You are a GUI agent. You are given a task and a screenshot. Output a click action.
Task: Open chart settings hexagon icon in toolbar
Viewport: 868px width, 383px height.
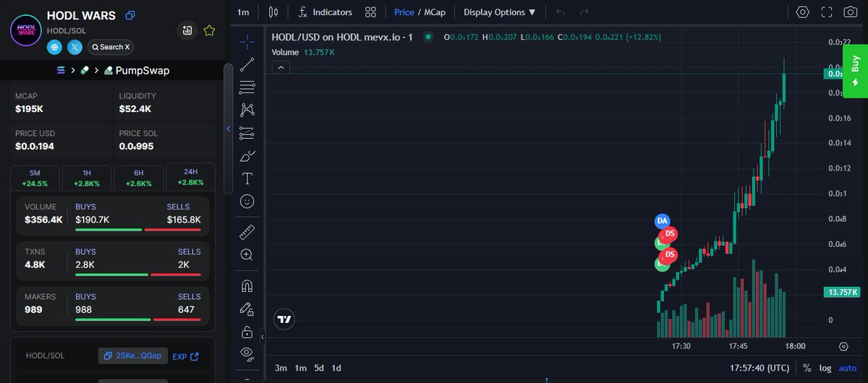[803, 12]
